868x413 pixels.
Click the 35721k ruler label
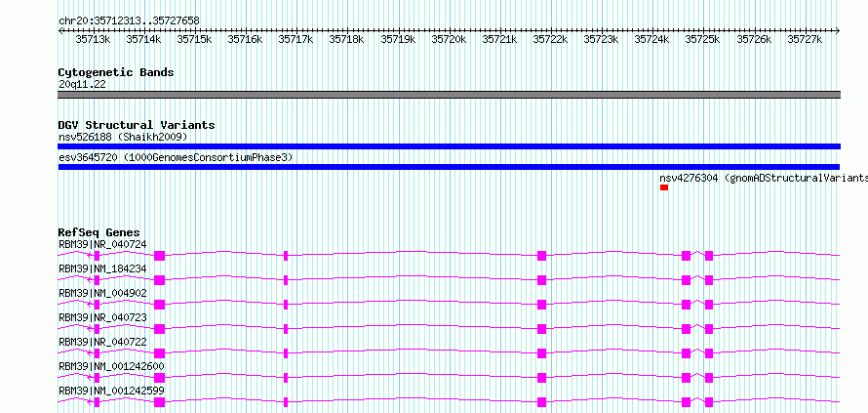pyautogui.click(x=499, y=39)
